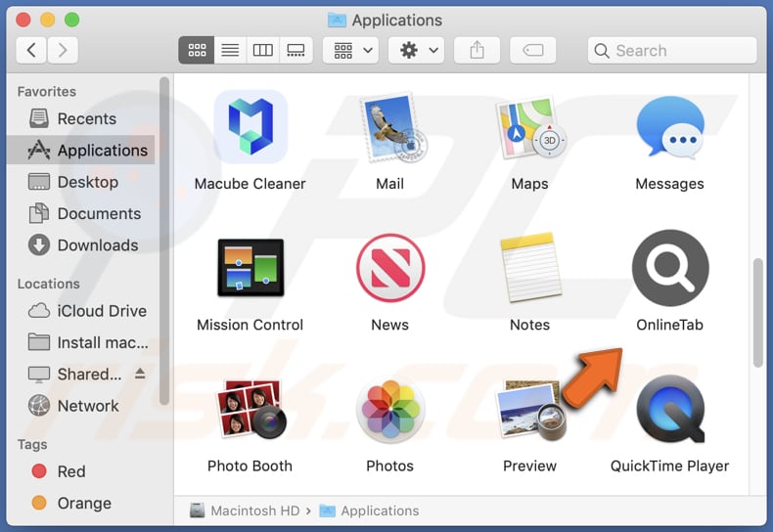Screen dimensions: 773x532
Task: Go back with the left chevron button
Action: point(31,50)
